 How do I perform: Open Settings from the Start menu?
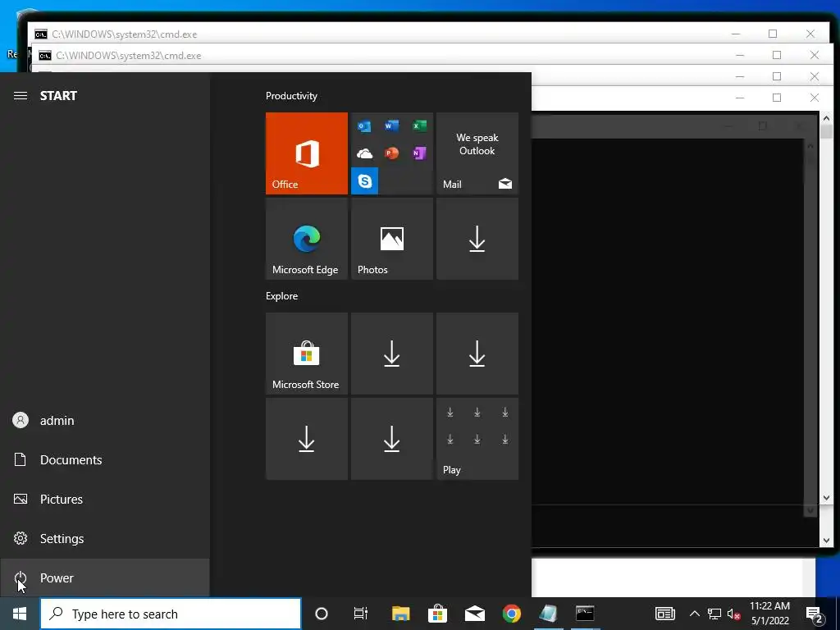click(x=104, y=538)
